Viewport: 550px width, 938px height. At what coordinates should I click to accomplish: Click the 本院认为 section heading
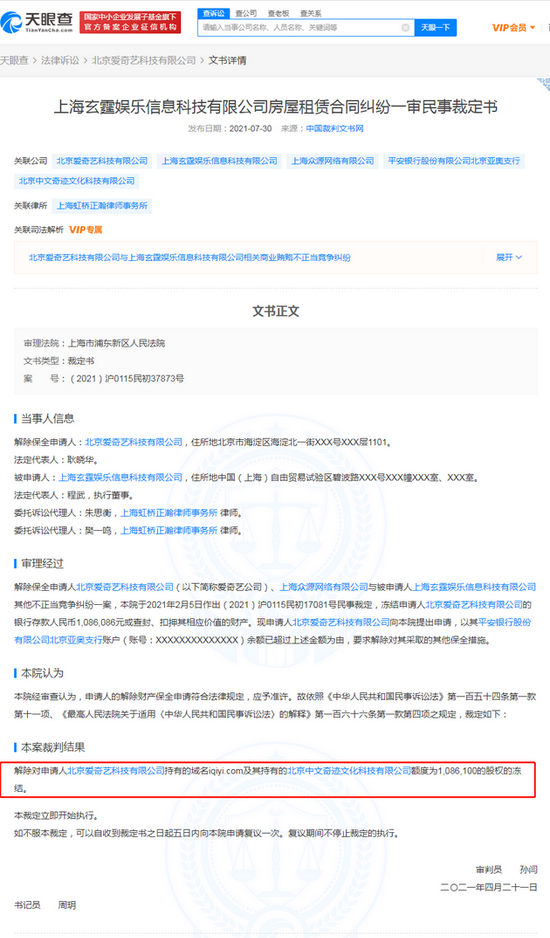42,673
